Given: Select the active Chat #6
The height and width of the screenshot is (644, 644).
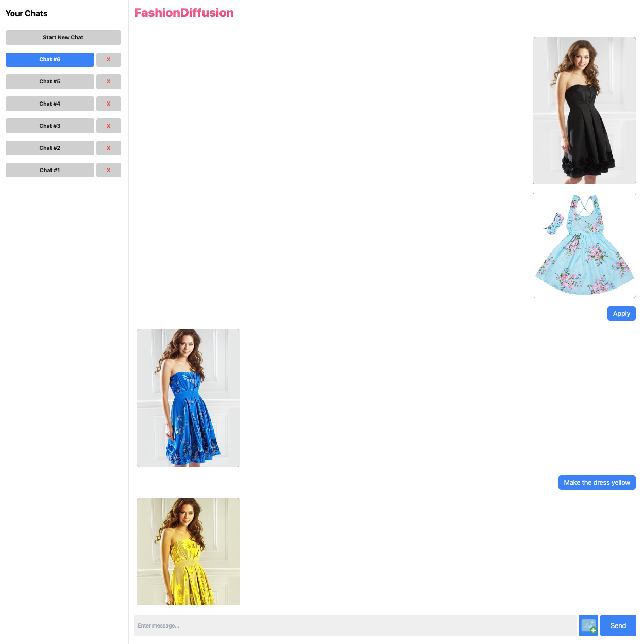Looking at the screenshot, I should point(49,59).
